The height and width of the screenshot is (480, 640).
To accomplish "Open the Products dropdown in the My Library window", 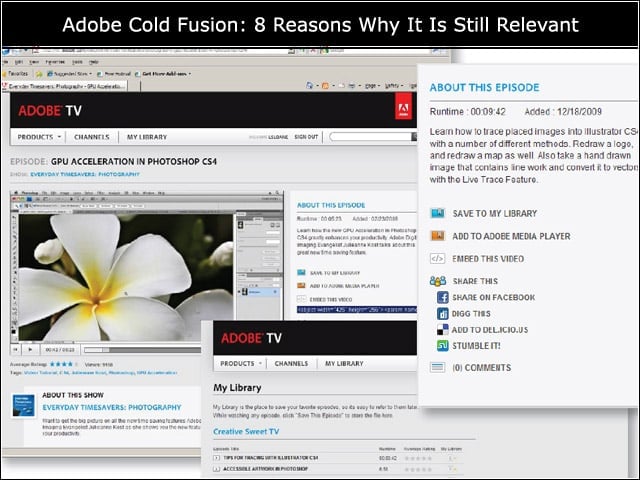I will tap(241, 363).
